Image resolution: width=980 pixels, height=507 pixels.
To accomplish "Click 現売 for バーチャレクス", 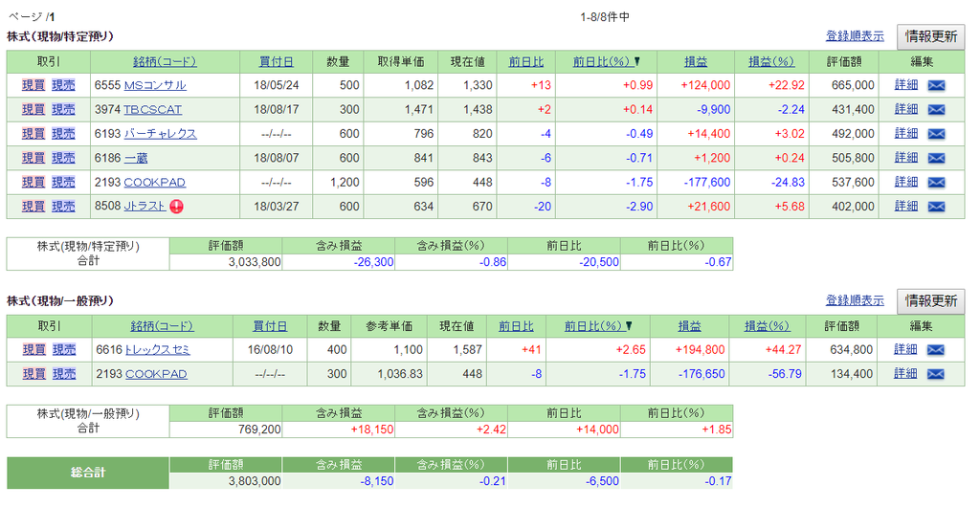I will (x=63, y=134).
